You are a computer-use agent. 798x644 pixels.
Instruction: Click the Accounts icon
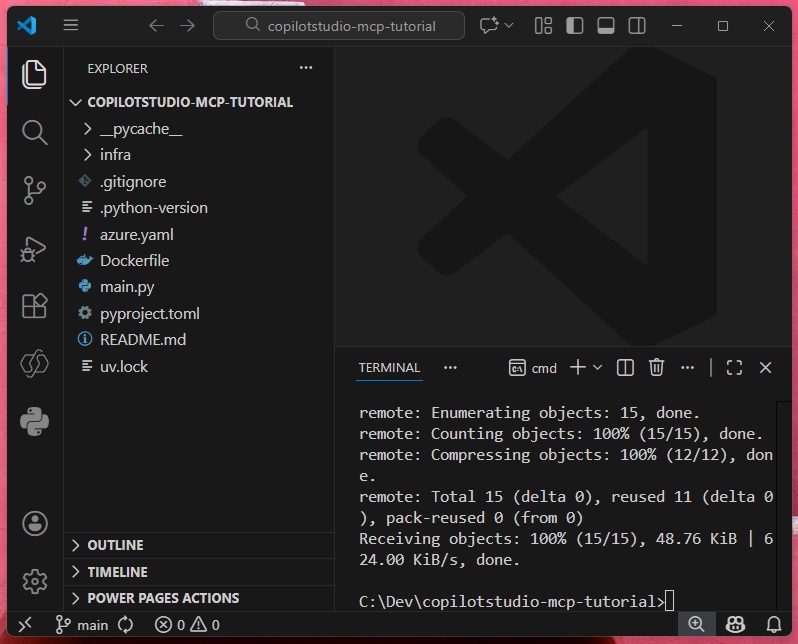coord(34,523)
